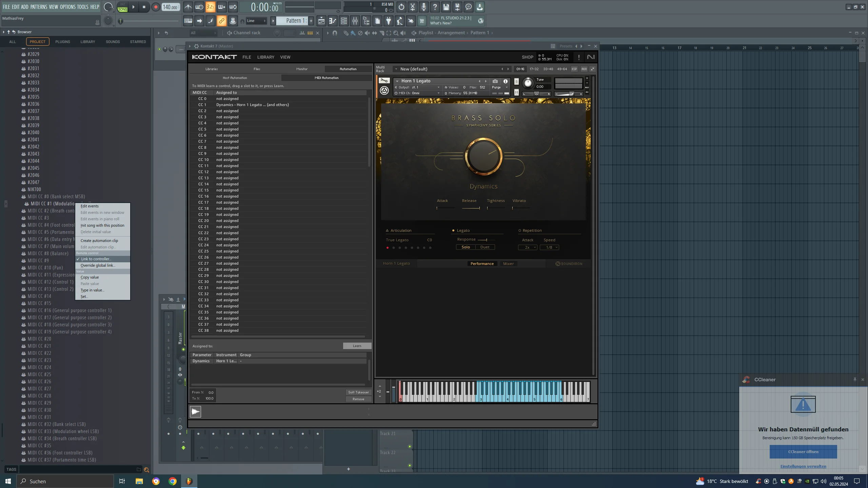Click the Remove button in MIDI Automation
The image size is (868, 488).
358,399
